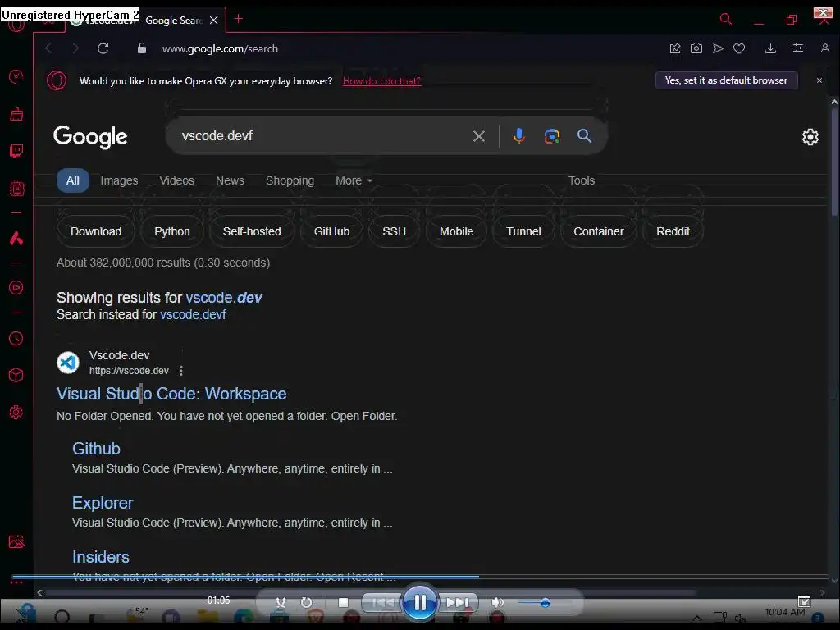This screenshot has width=840, height=630.
Task: Switch to News results tab
Action: tap(230, 181)
